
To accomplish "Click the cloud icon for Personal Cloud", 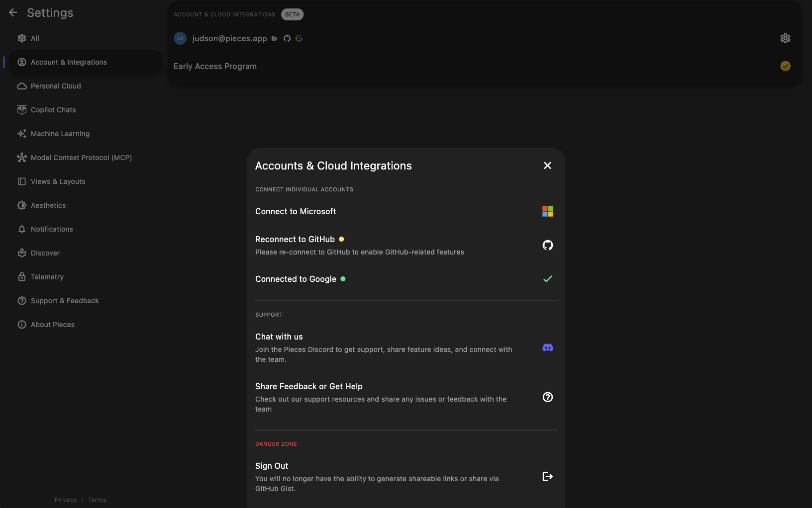I will [x=22, y=86].
